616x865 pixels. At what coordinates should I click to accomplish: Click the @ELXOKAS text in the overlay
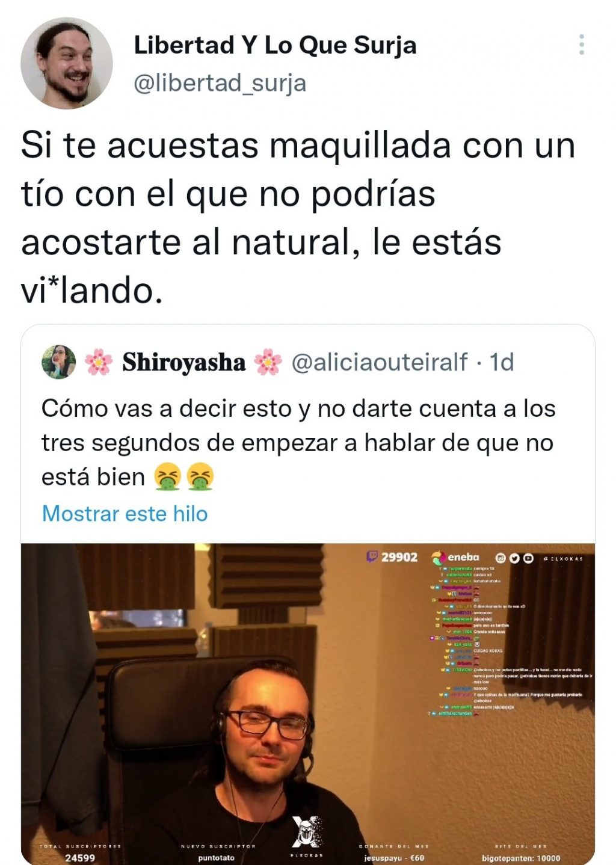[x=563, y=559]
